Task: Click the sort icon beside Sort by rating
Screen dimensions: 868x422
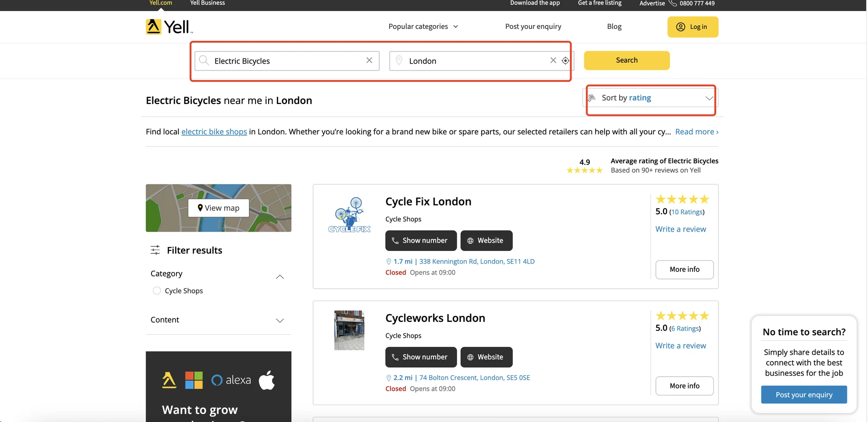Action: pyautogui.click(x=592, y=98)
